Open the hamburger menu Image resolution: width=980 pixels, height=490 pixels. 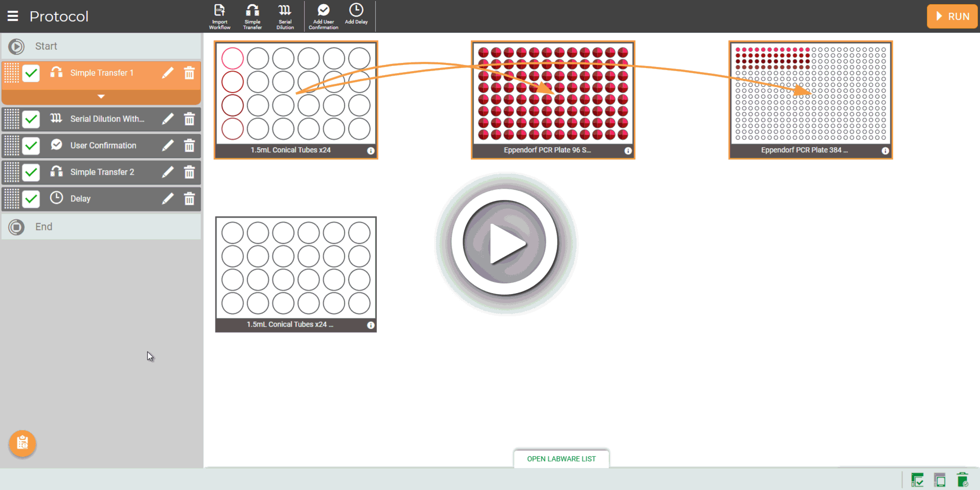[13, 16]
